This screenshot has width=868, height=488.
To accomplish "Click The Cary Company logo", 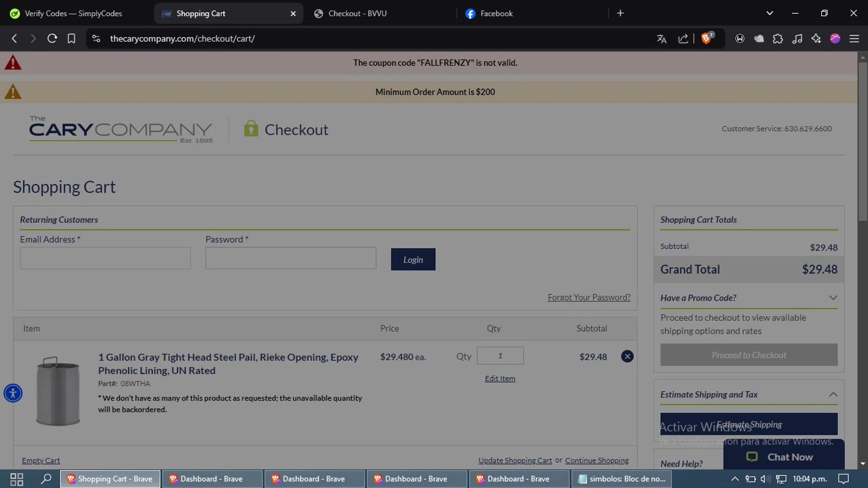I will (x=121, y=129).
